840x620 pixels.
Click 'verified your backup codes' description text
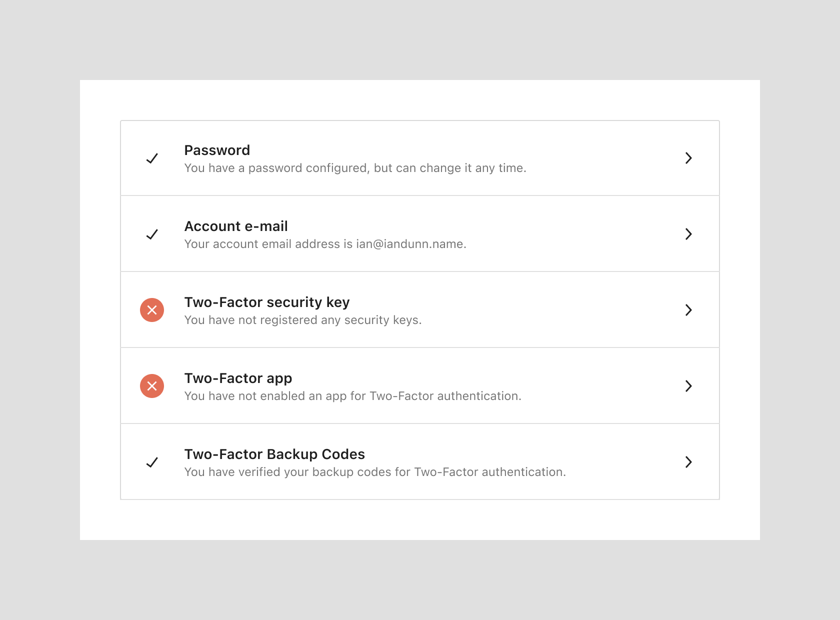click(375, 472)
